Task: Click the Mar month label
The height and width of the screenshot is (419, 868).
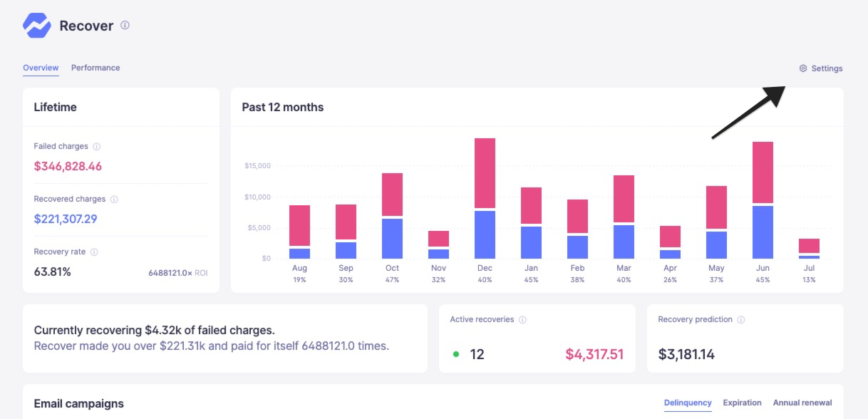Action: point(624,269)
